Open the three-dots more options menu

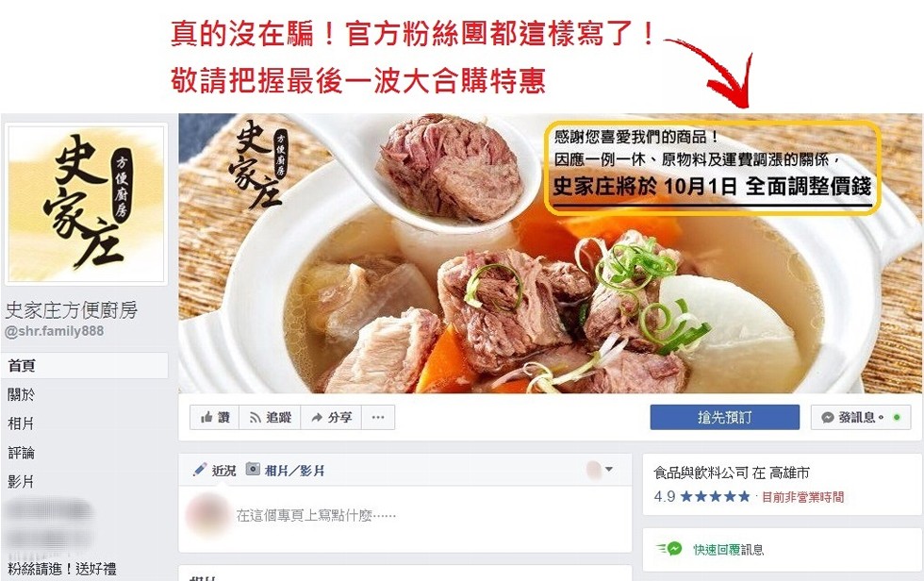(378, 418)
